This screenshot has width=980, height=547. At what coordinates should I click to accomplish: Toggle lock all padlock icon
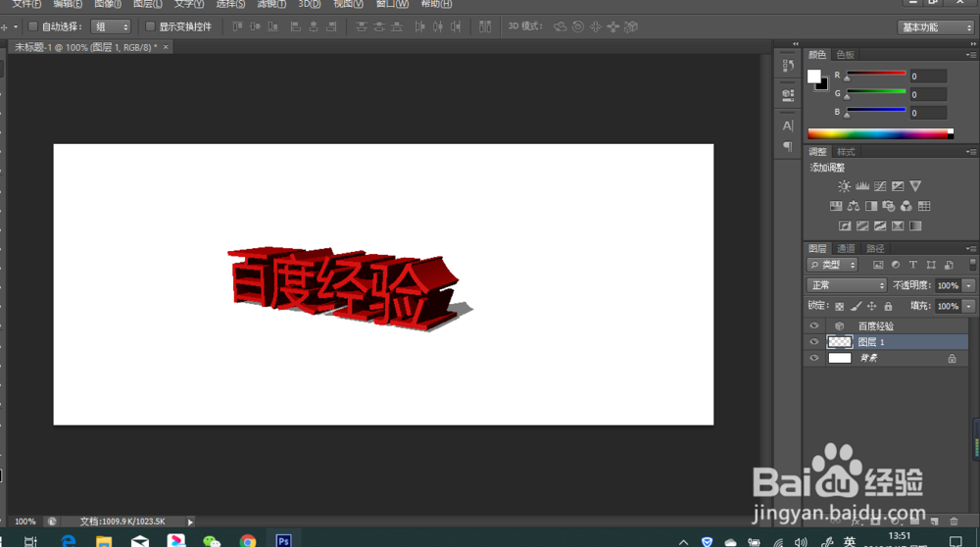click(x=888, y=306)
